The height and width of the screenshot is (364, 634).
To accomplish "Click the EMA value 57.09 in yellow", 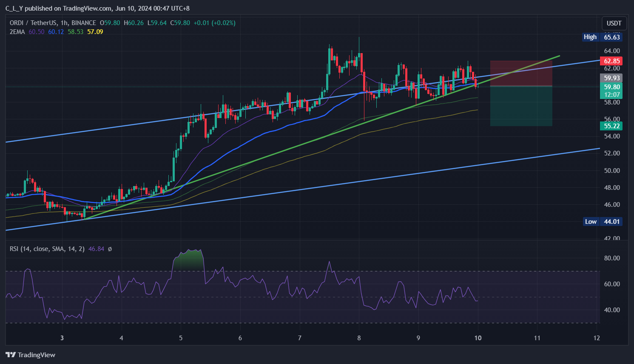I will point(95,32).
